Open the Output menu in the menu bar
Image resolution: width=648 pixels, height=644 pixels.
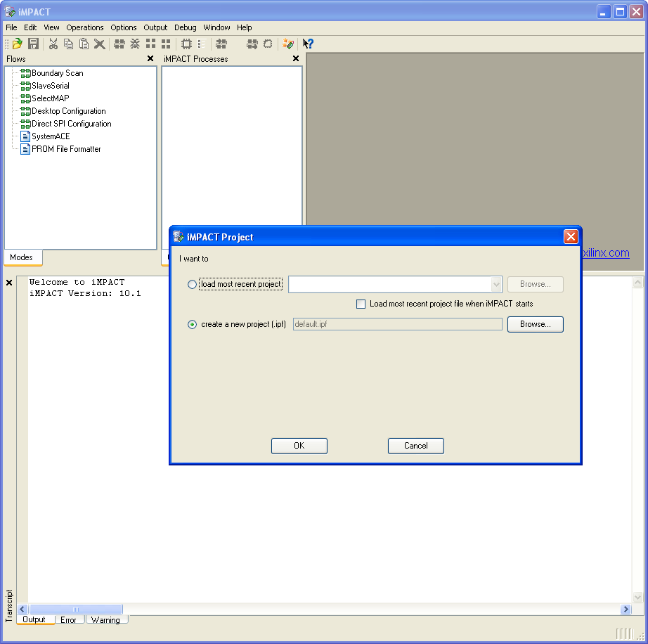pyautogui.click(x=155, y=27)
